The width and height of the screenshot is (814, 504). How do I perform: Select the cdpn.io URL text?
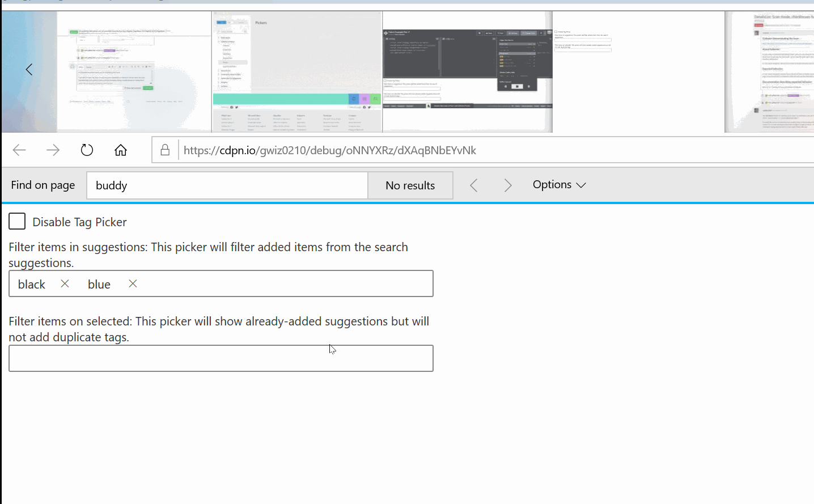click(x=329, y=150)
